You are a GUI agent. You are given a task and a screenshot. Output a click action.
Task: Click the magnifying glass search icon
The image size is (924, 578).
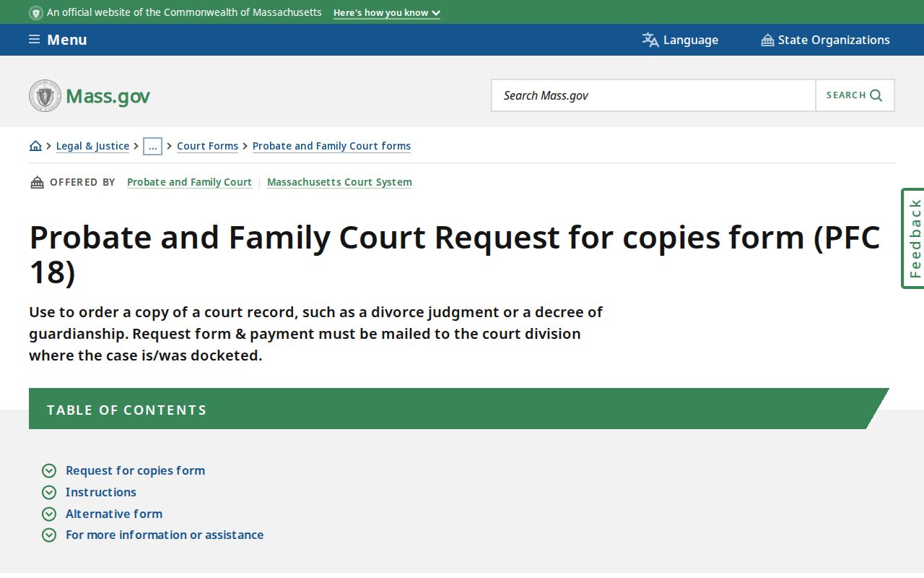[x=876, y=95]
